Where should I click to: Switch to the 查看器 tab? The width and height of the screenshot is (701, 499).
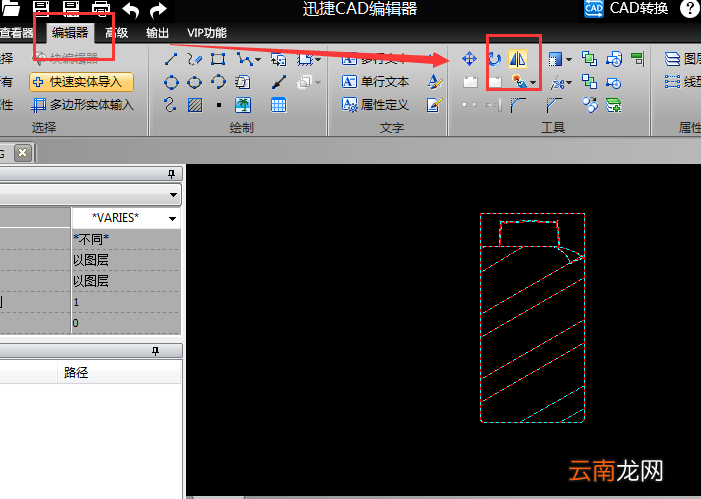point(17,33)
